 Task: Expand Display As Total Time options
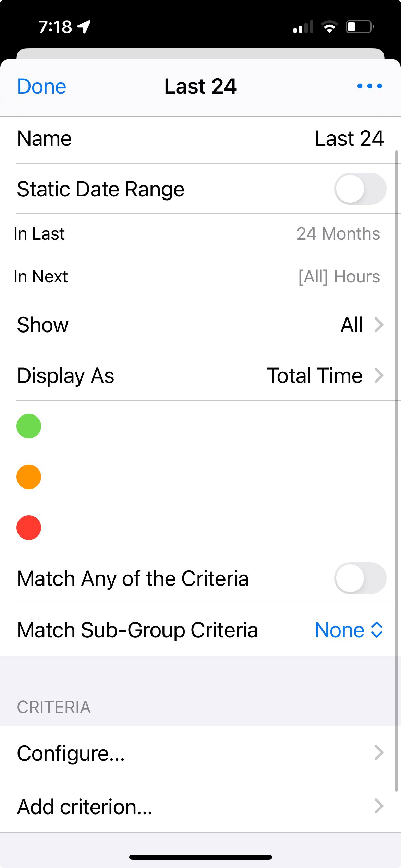pos(200,375)
